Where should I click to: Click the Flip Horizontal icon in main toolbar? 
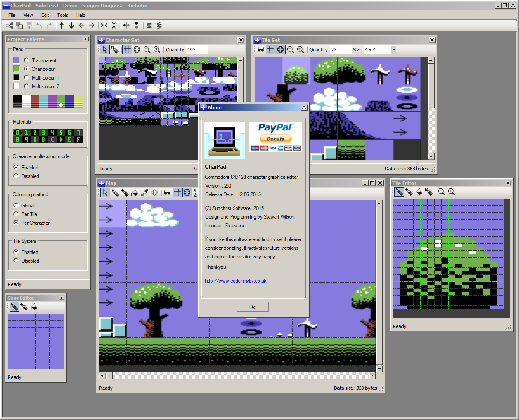pos(104,25)
